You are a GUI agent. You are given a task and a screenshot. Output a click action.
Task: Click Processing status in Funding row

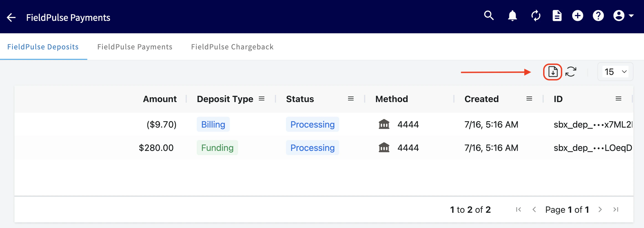tap(313, 148)
